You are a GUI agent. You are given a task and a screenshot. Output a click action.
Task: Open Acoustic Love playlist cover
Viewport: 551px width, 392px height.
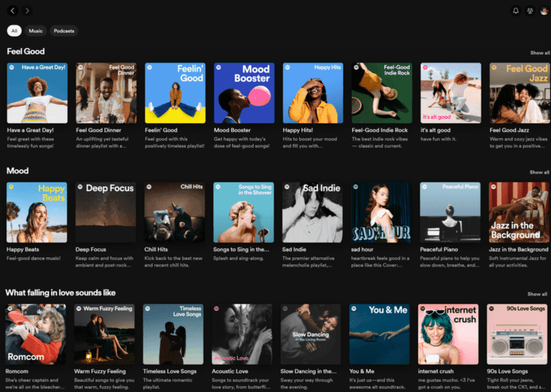[242, 334]
